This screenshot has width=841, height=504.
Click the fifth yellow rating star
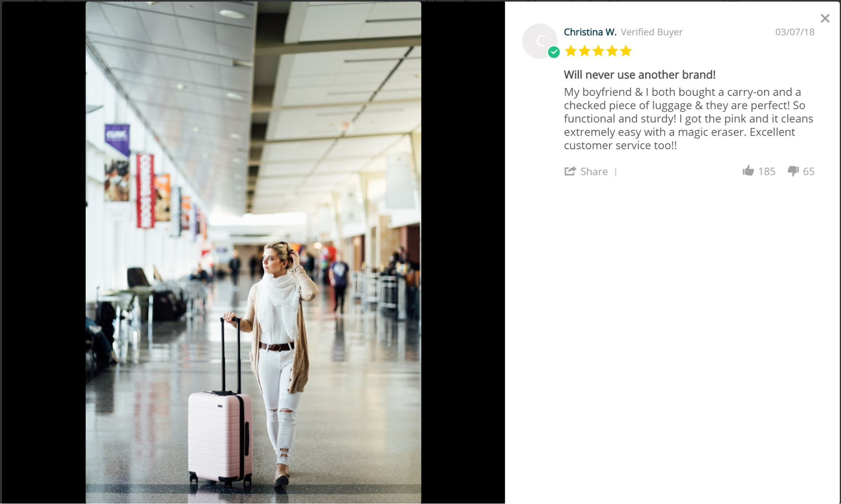pyautogui.click(x=626, y=51)
